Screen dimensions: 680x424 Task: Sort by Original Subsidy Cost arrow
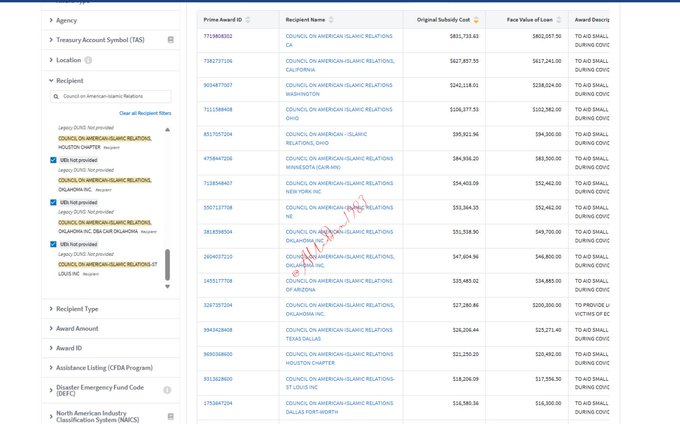point(476,19)
